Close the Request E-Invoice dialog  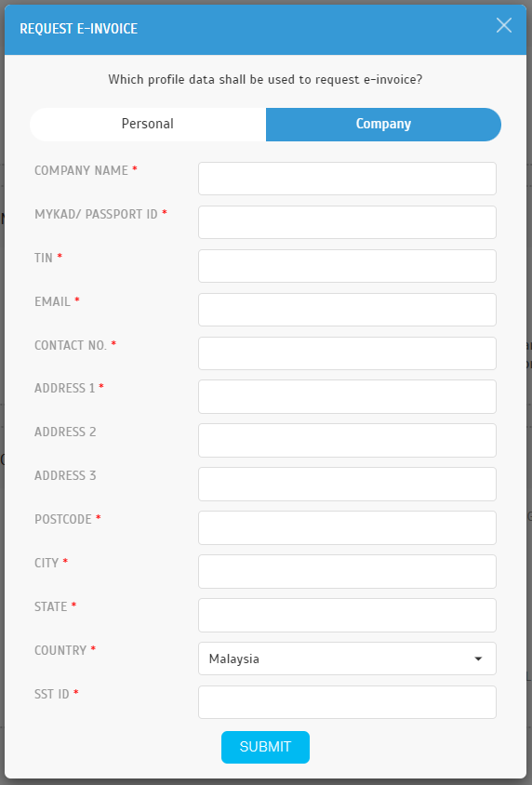click(503, 25)
